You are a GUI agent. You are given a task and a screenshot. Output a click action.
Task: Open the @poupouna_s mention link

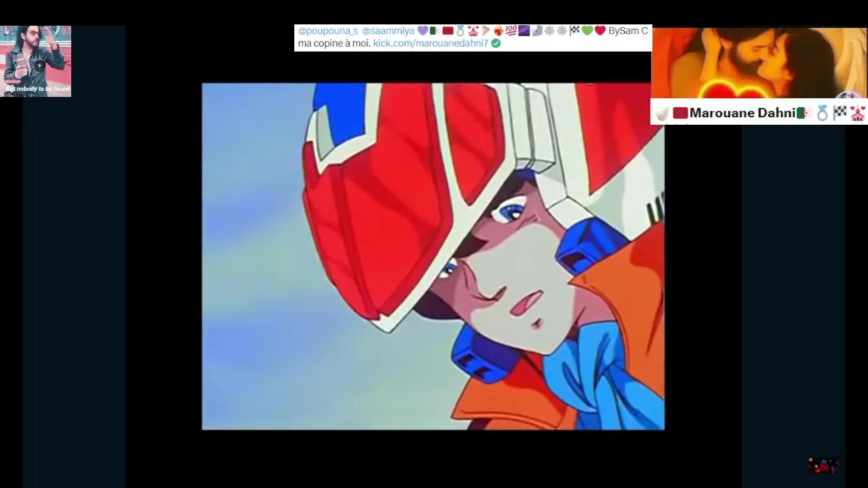coord(328,31)
